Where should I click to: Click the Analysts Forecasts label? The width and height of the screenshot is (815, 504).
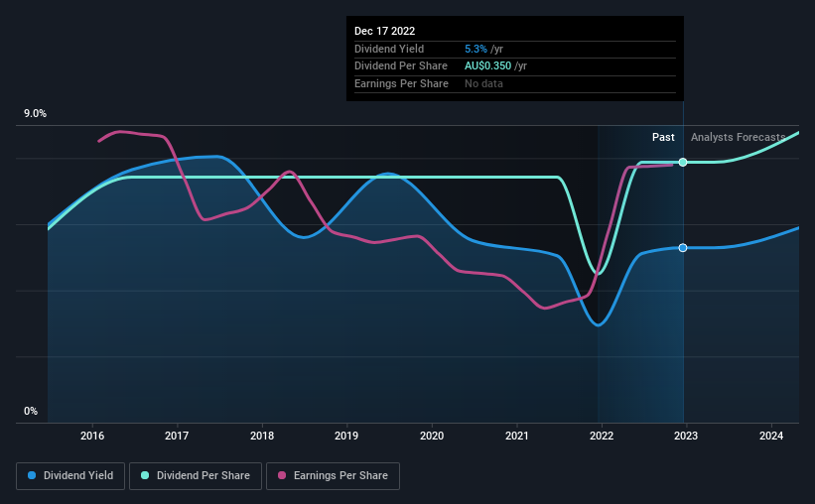click(x=739, y=137)
